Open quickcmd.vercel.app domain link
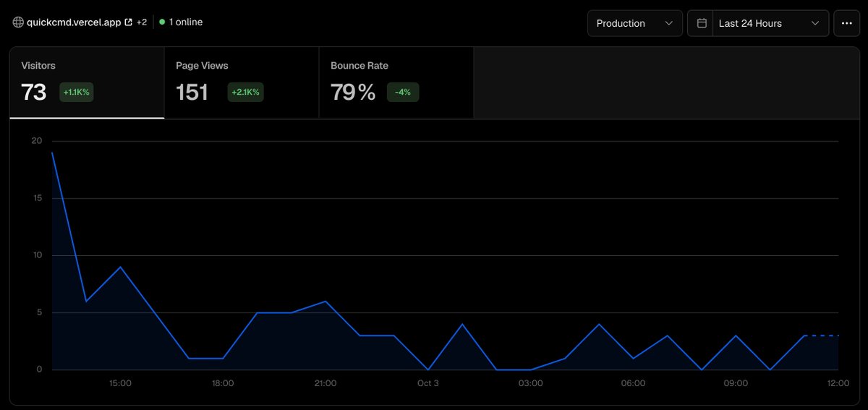This screenshot has height=410, width=868. (74, 22)
